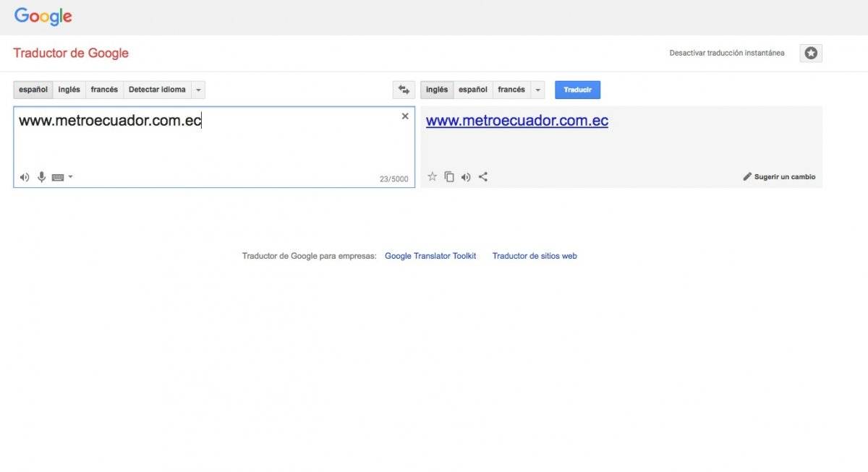This screenshot has height=472, width=868.
Task: Click Sugerir un cambio
Action: (x=779, y=177)
